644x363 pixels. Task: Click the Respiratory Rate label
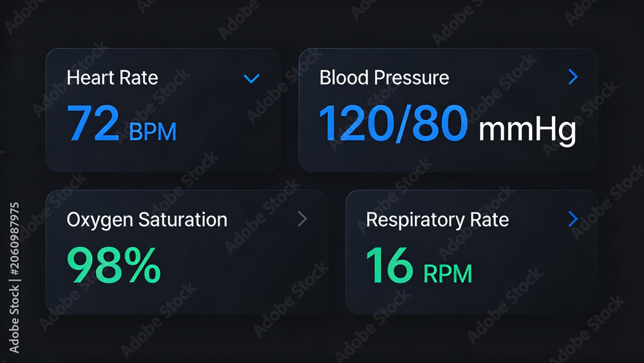point(437,220)
